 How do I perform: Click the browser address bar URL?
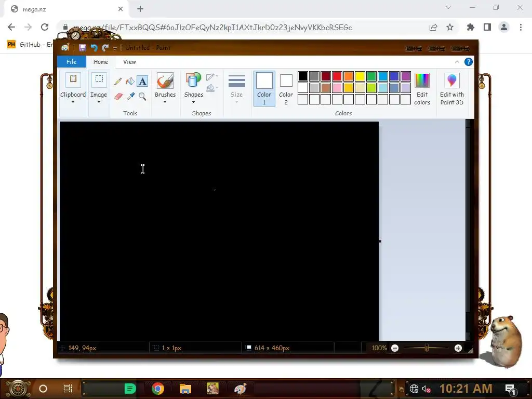(212, 28)
